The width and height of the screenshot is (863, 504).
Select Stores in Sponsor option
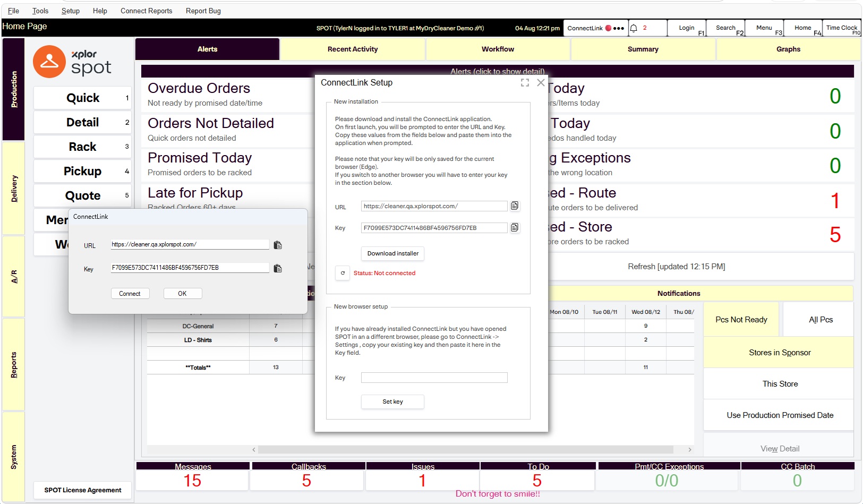tap(779, 353)
